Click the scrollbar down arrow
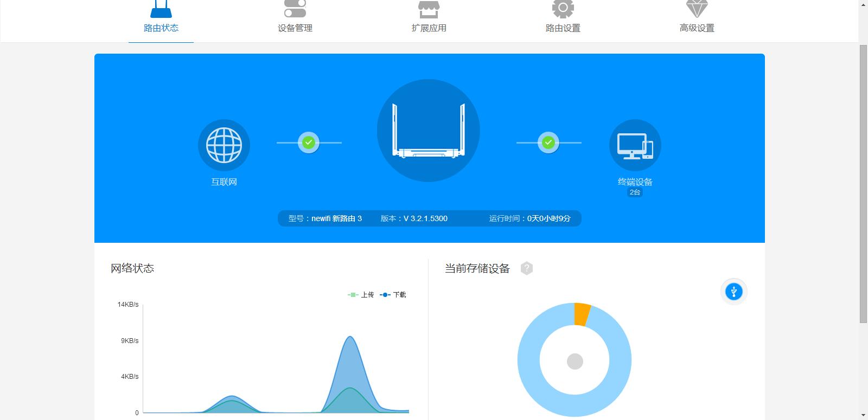This screenshot has height=420, width=868. 863,415
